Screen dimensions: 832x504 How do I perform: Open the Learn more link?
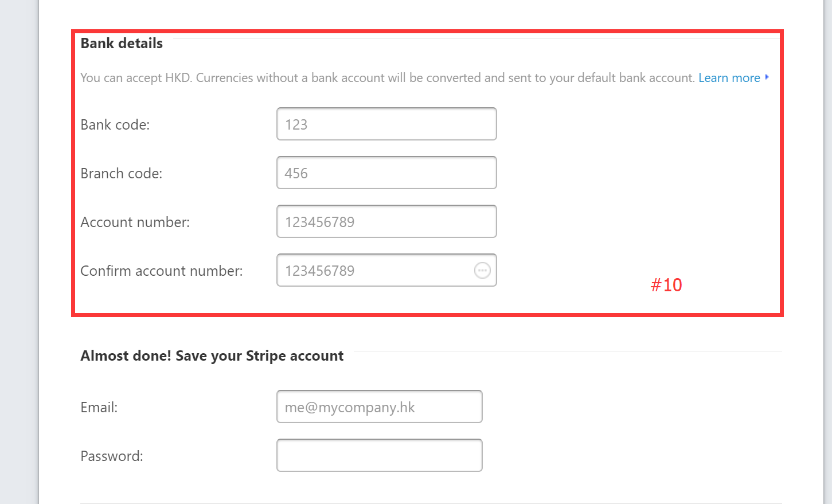click(729, 78)
